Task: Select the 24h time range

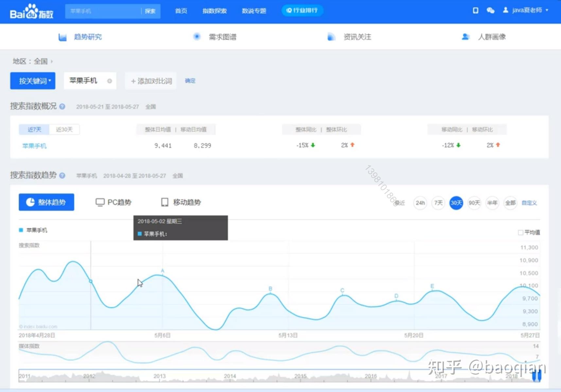Action: [420, 203]
